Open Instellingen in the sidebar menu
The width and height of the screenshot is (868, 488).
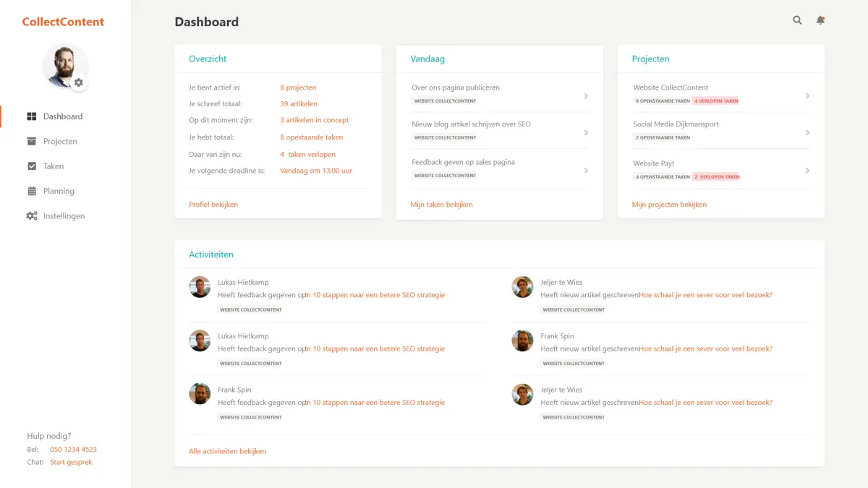64,215
